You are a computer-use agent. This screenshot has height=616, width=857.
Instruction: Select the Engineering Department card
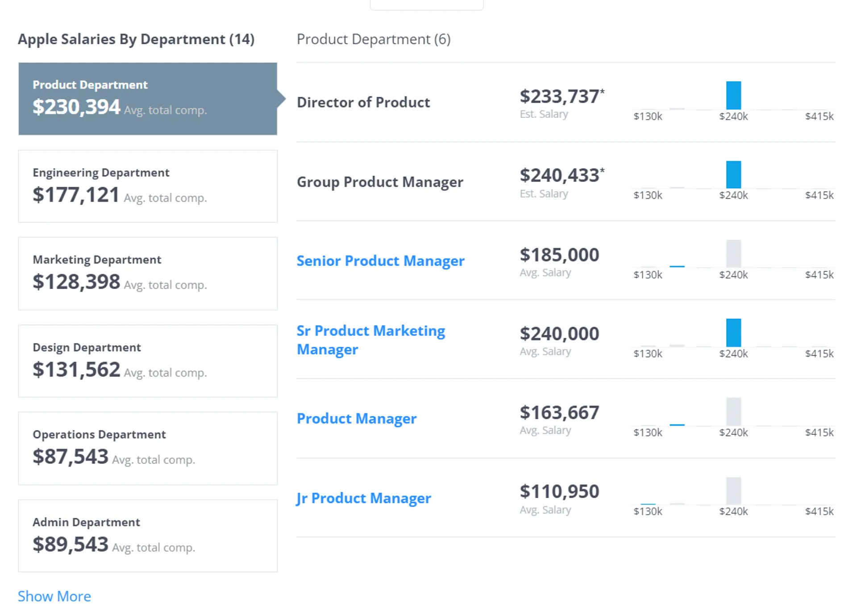(x=147, y=186)
